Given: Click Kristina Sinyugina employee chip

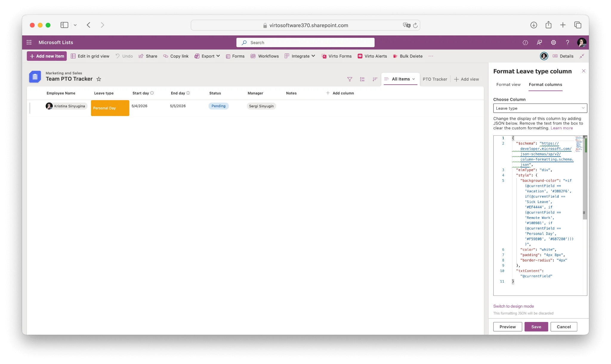Looking at the screenshot, I should 66,106.
